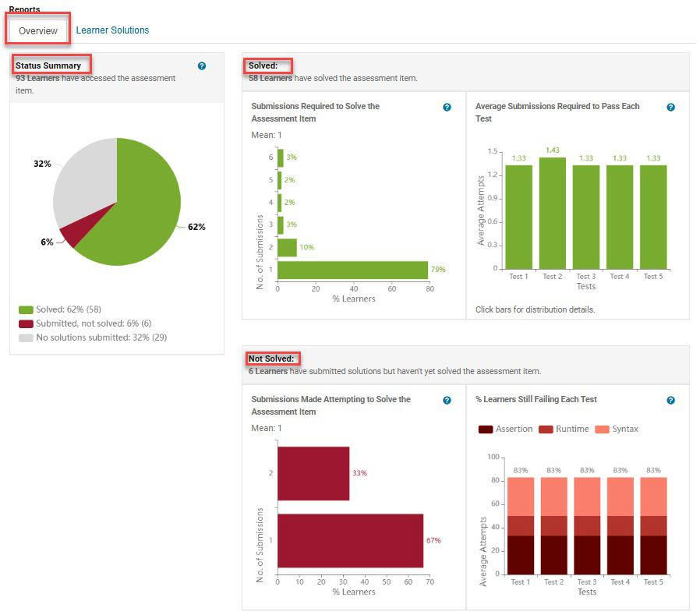Click the Status Summary heading
The image size is (700, 615).
(48, 65)
